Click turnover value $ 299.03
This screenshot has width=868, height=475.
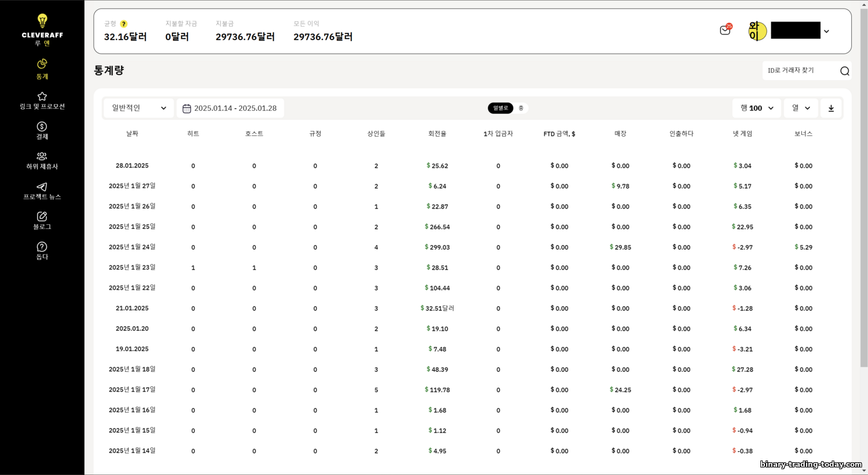[x=437, y=247]
